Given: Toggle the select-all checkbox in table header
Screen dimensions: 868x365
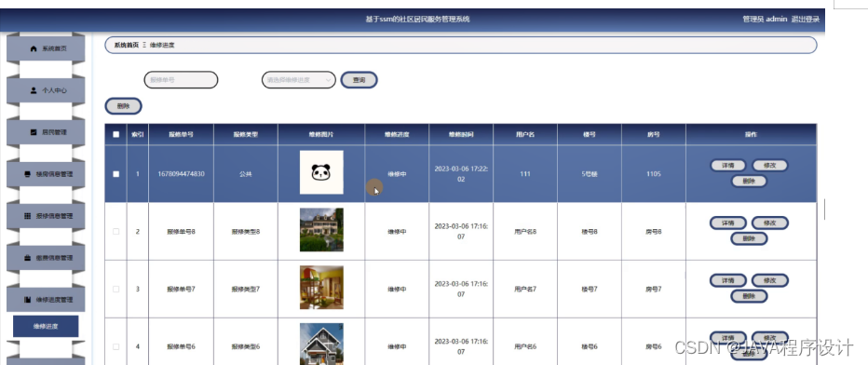Looking at the screenshot, I should 115,134.
